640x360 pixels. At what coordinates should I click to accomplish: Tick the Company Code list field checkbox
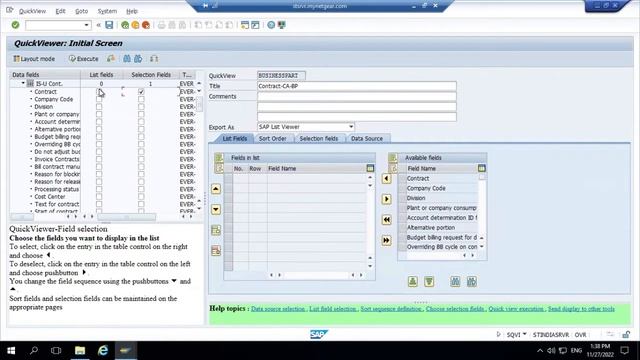point(99,99)
